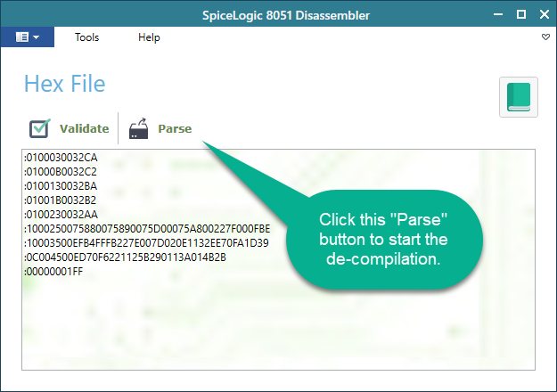
Task: Open the Tools menu
Action: (86, 37)
